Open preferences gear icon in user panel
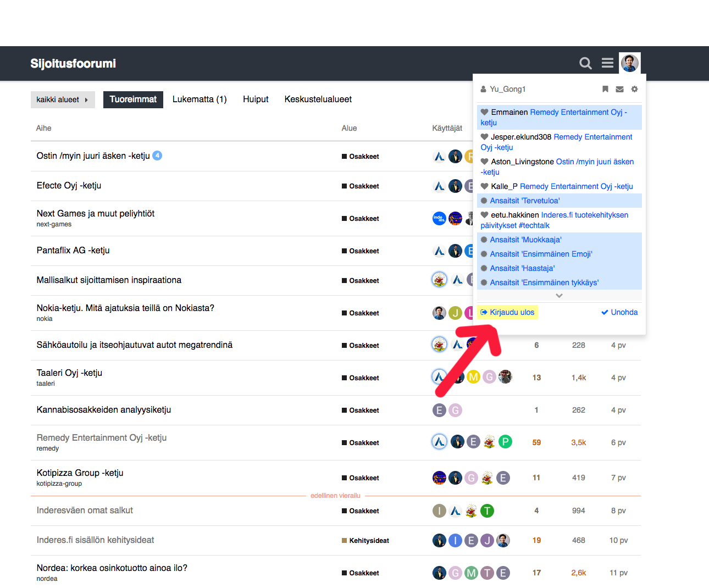The image size is (709, 588). tap(634, 89)
